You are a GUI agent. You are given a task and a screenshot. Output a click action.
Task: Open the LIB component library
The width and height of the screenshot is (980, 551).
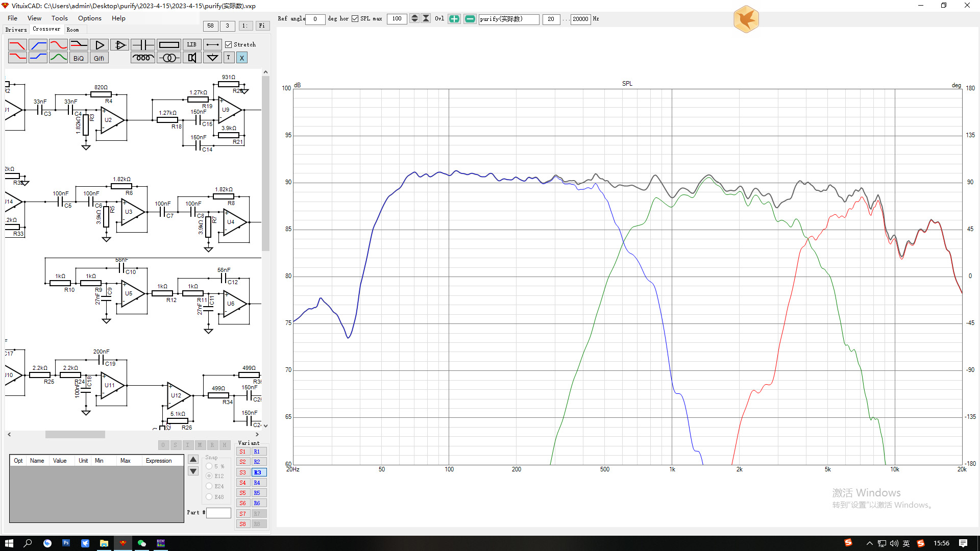[x=192, y=45]
